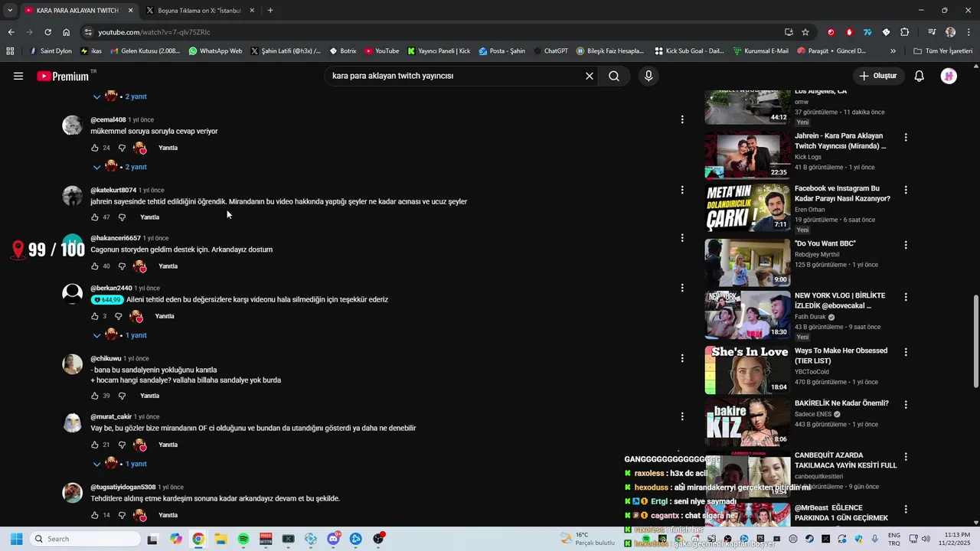Open Chrome extensions puzzle icon
Viewport: 980px width, 551px height.
click(905, 32)
